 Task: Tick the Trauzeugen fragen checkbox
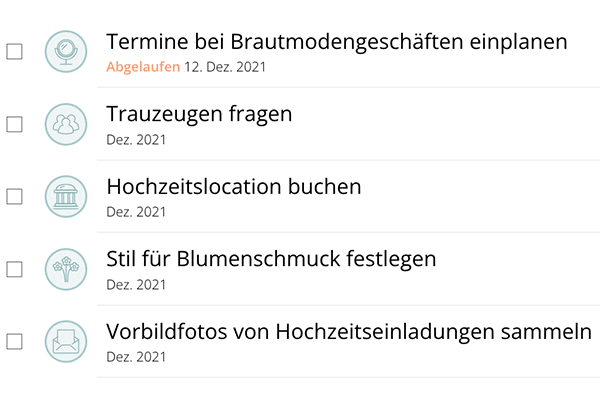(x=15, y=124)
